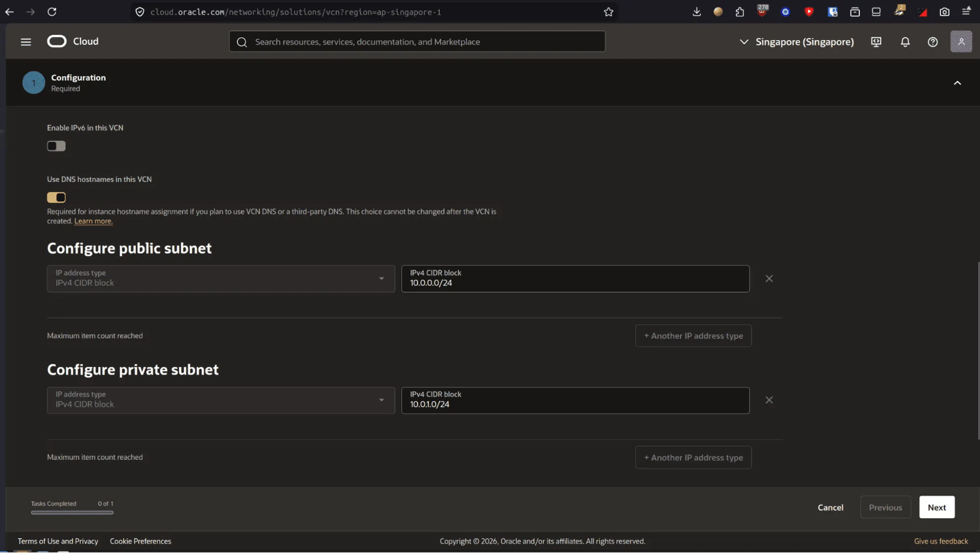Click the magnifier icon in the search bar
980x553 pixels.
pyautogui.click(x=242, y=42)
